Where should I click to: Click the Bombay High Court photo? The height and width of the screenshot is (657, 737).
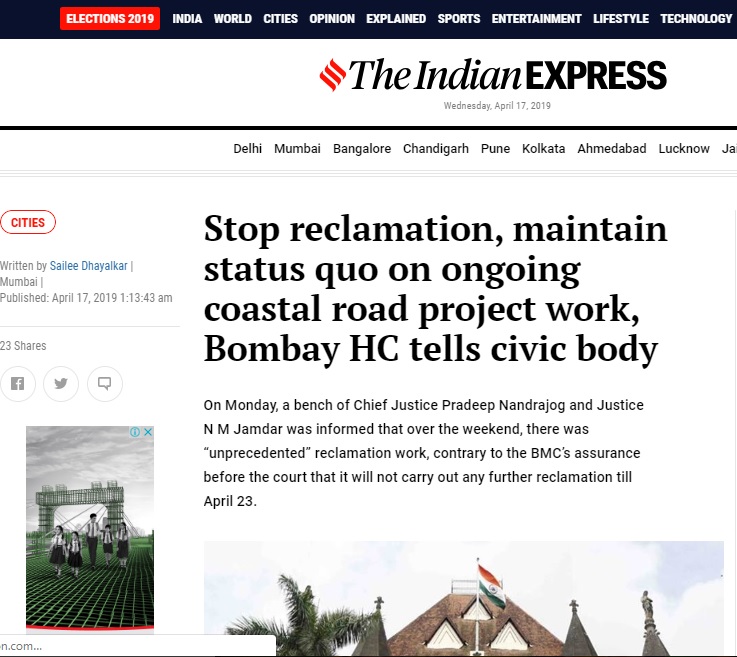463,599
